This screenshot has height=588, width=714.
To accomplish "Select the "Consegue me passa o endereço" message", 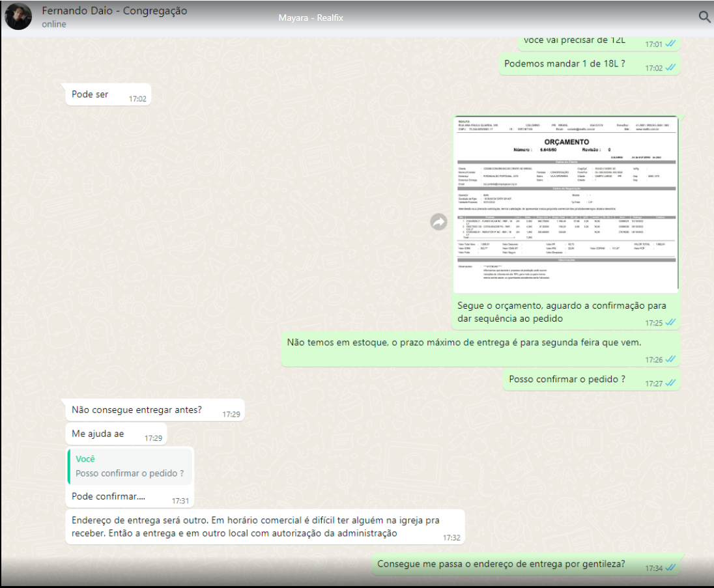I will pos(501,564).
